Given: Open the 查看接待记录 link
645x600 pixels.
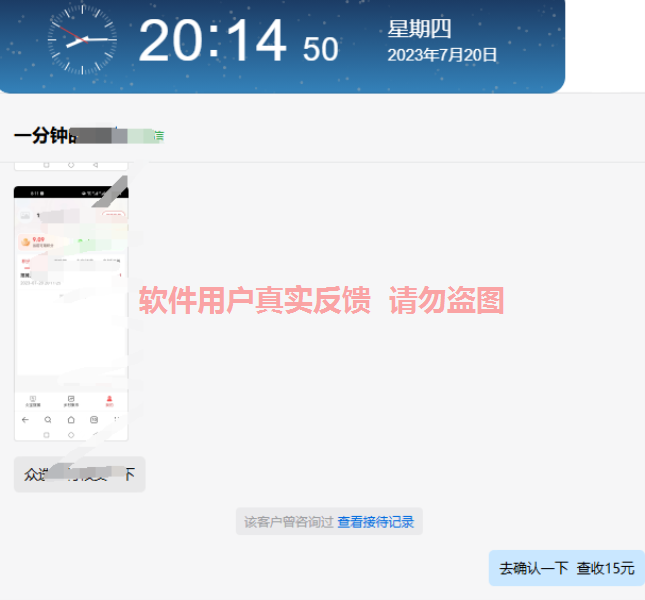Looking at the screenshot, I should [376, 522].
